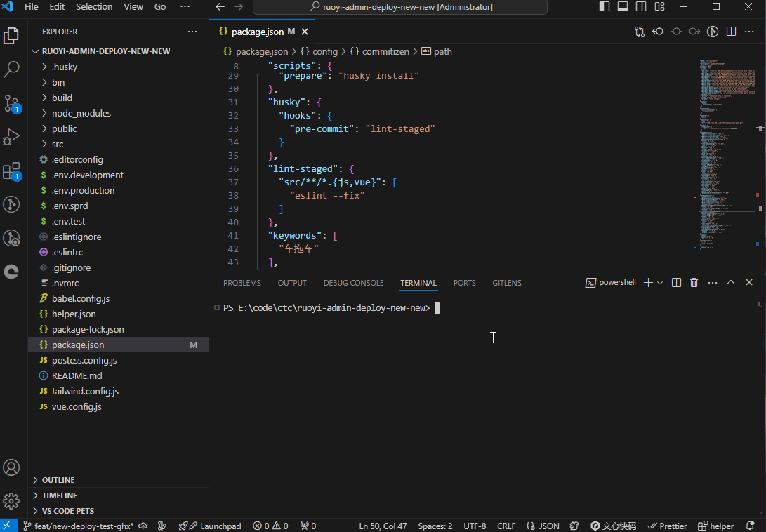Click the command center search box
The height and width of the screenshot is (532, 766).
(400, 7)
